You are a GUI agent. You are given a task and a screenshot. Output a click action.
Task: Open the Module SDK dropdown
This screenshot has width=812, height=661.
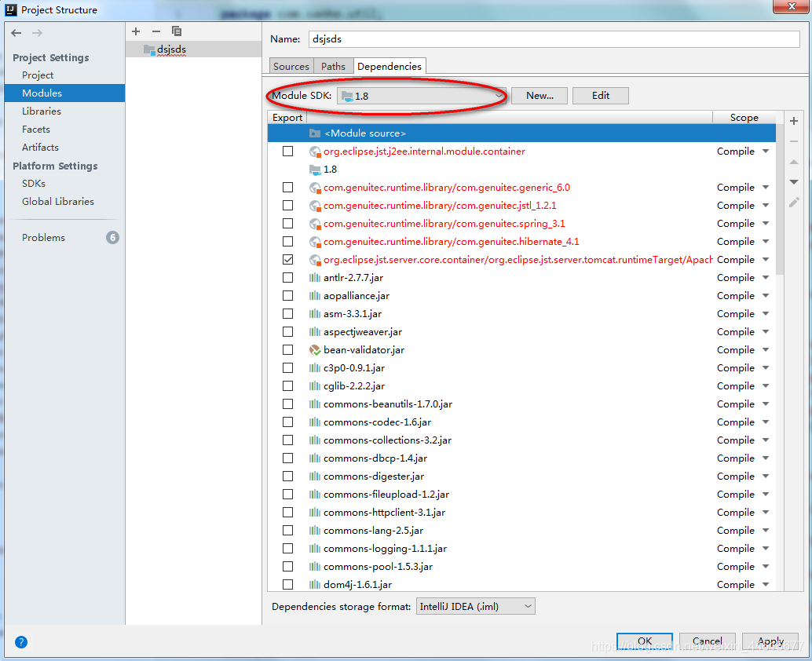422,96
